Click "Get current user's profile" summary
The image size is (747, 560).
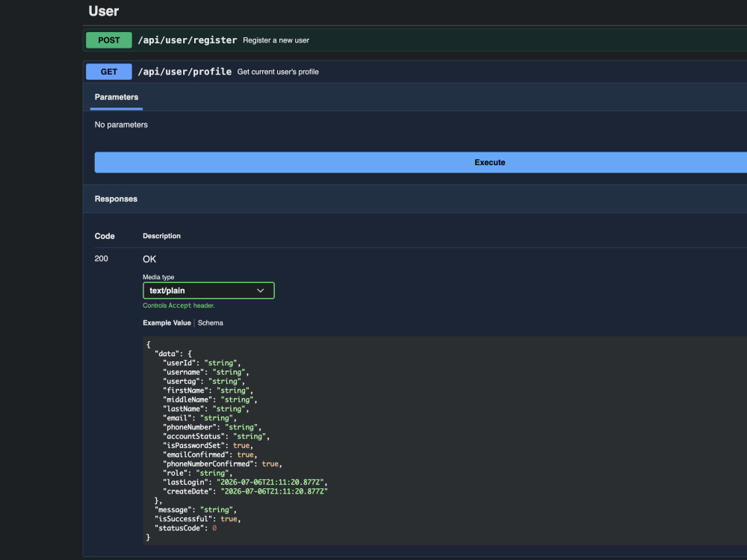tap(278, 72)
